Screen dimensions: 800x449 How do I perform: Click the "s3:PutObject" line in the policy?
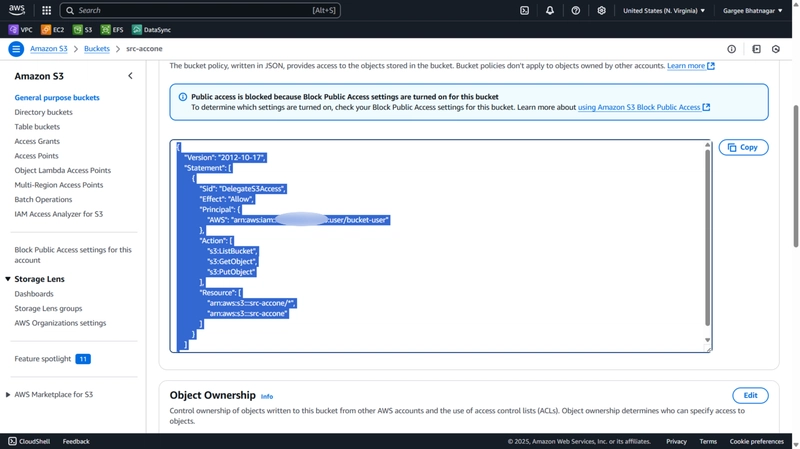(231, 272)
